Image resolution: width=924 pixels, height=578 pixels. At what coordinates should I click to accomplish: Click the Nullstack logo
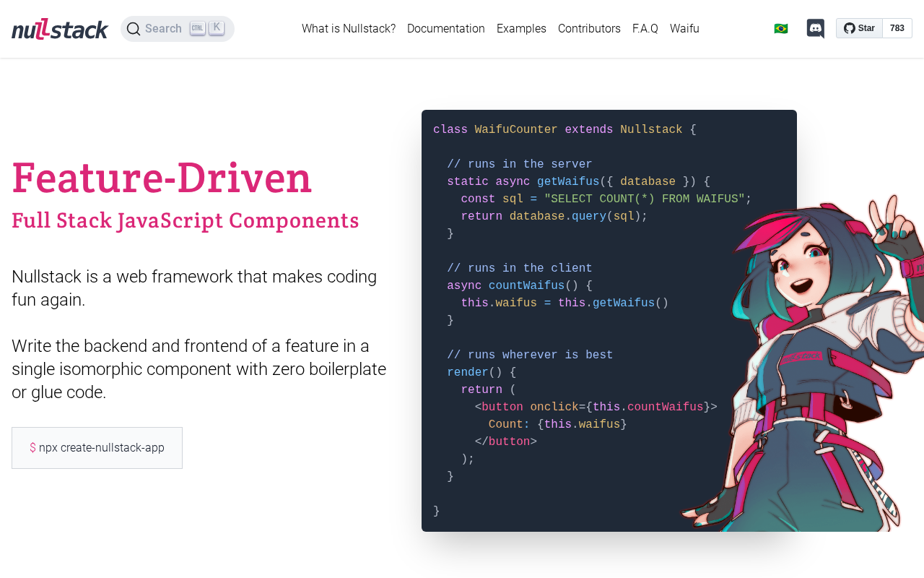(x=60, y=29)
